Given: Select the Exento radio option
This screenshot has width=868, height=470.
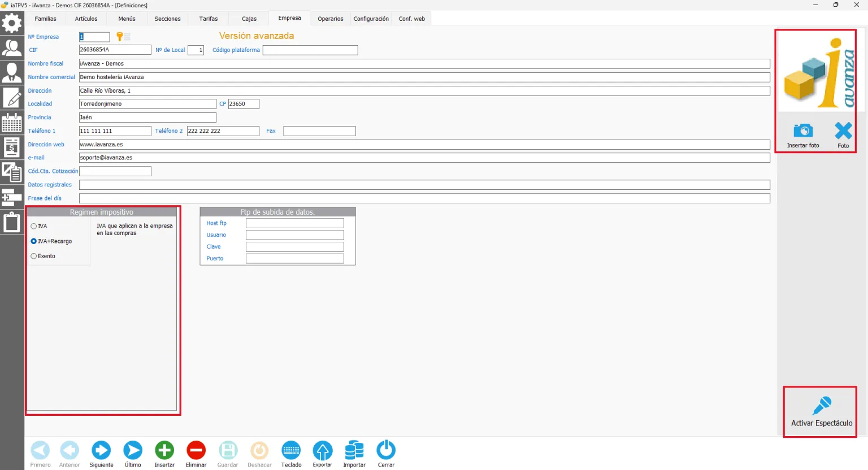Looking at the screenshot, I should pyautogui.click(x=34, y=256).
